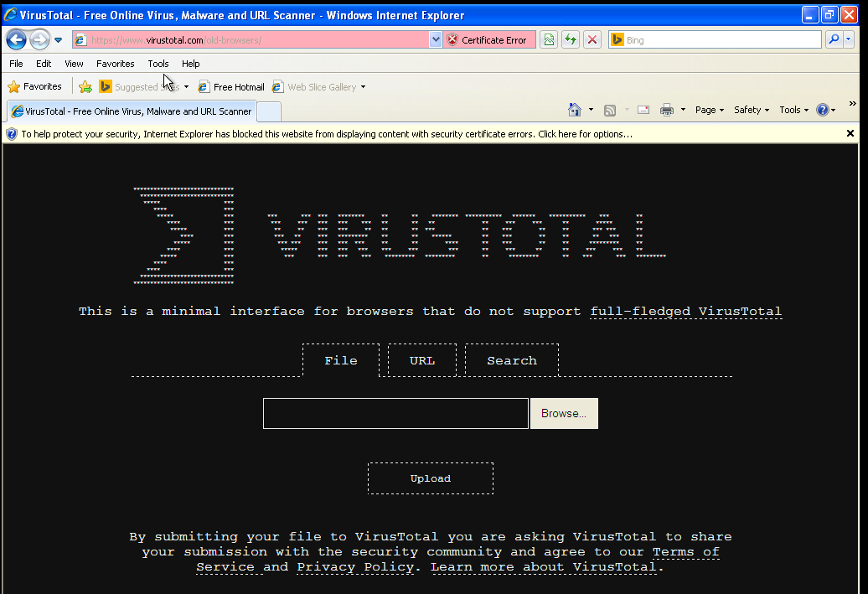Open the Safety command bar menu
This screenshot has height=594, width=868.
click(x=752, y=110)
